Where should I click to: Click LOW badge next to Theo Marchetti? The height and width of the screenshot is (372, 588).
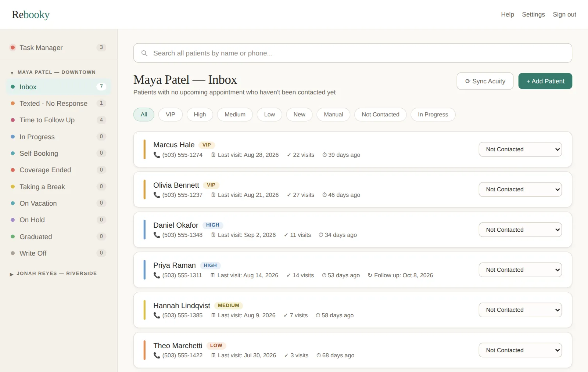[216, 346]
